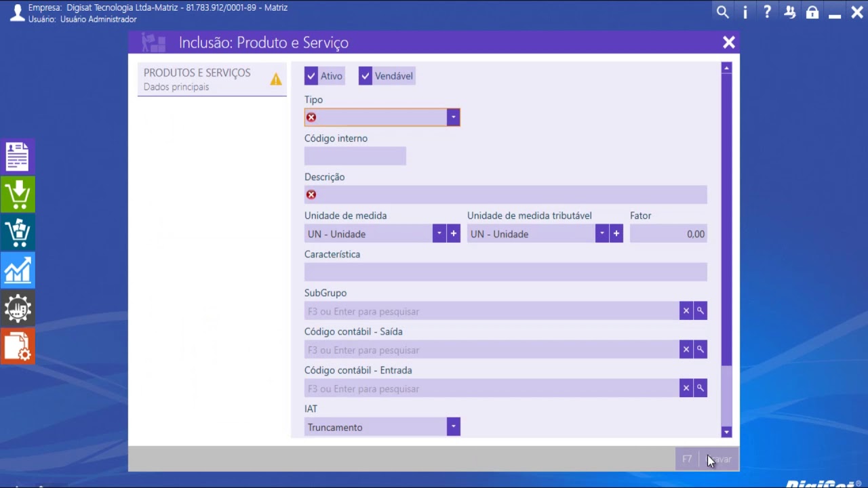Focus the Código contábil - Saída field
868x488 pixels.
[x=492, y=350]
